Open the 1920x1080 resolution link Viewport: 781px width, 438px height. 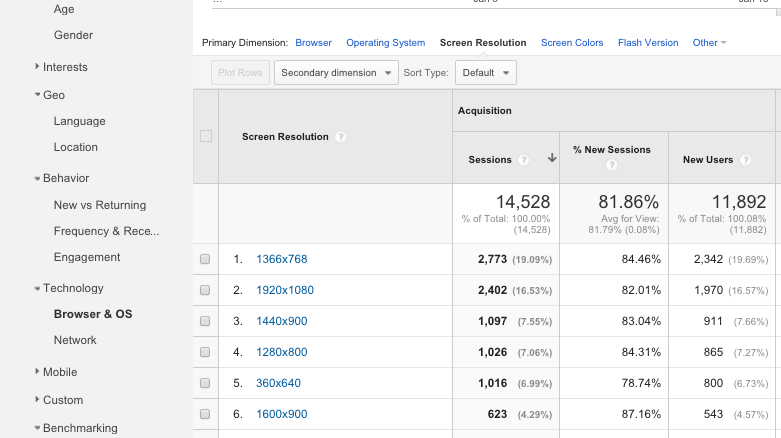pyautogui.click(x=285, y=290)
